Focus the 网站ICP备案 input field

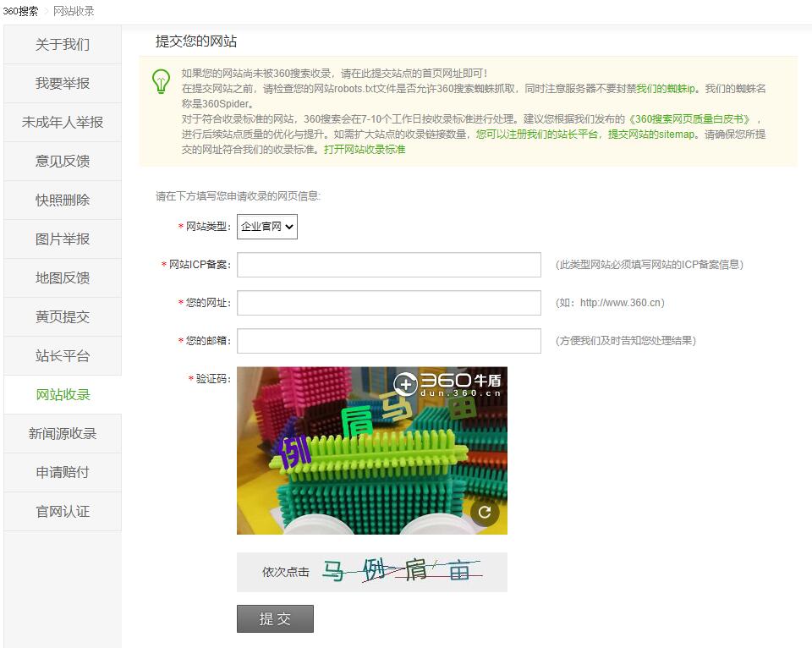tap(389, 265)
